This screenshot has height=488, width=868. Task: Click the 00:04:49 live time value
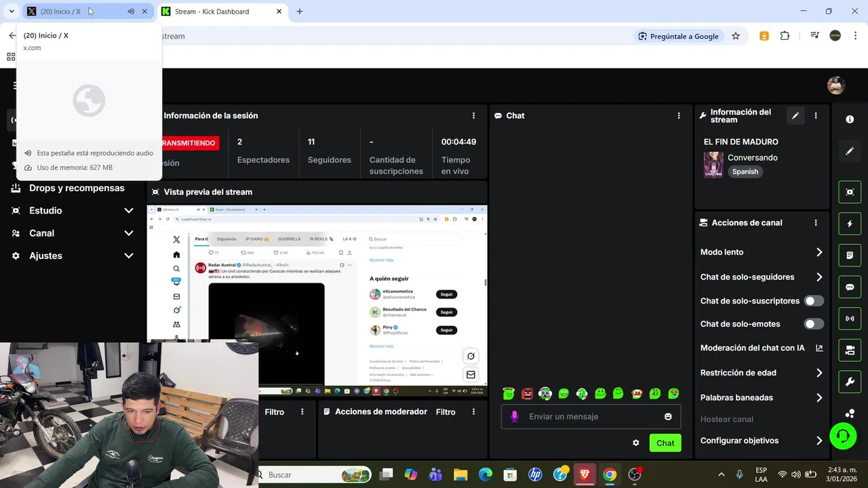pyautogui.click(x=458, y=142)
